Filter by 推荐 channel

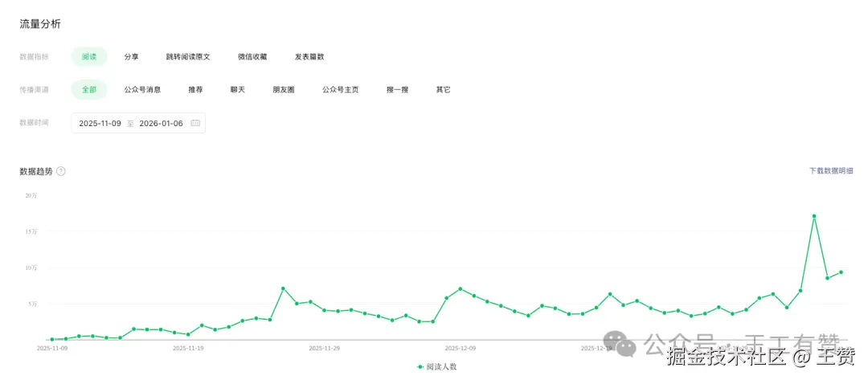tap(195, 89)
